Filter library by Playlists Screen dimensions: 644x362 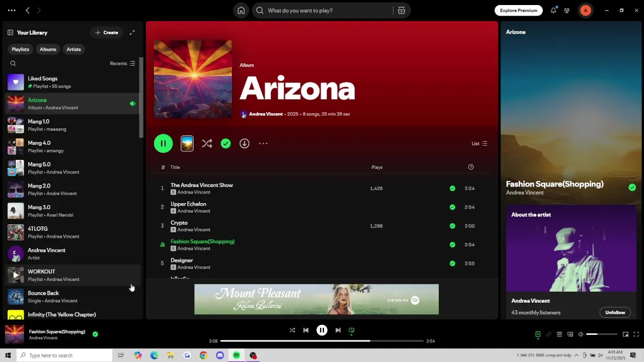[x=20, y=49]
